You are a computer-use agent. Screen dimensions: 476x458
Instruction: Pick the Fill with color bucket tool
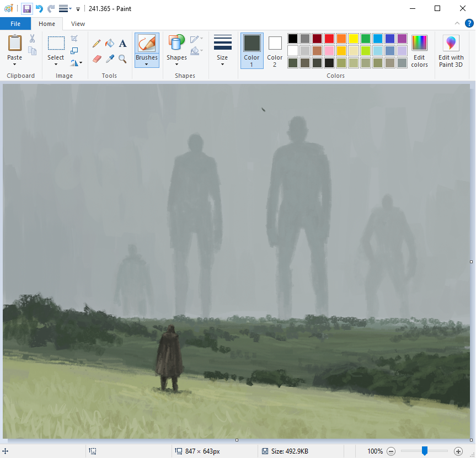pos(109,42)
